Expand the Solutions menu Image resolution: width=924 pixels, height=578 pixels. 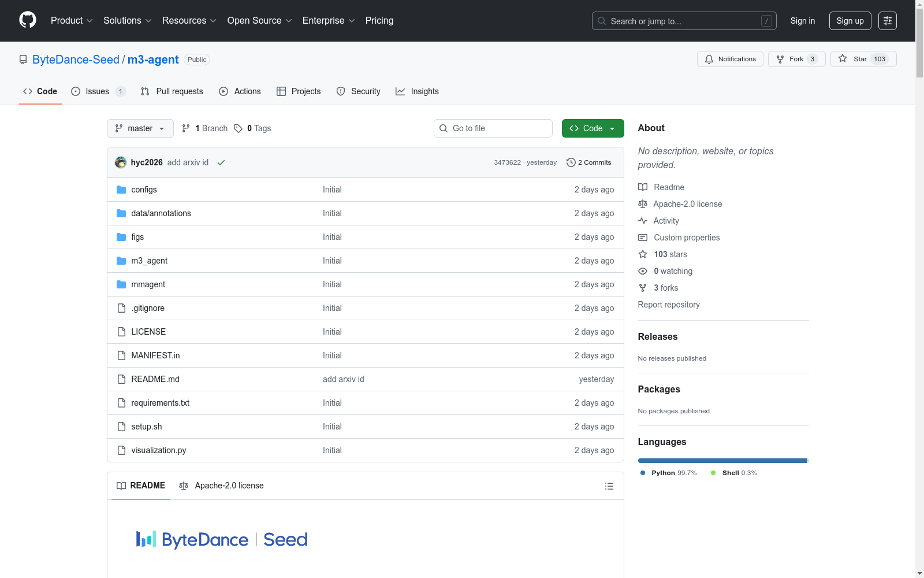tap(128, 21)
